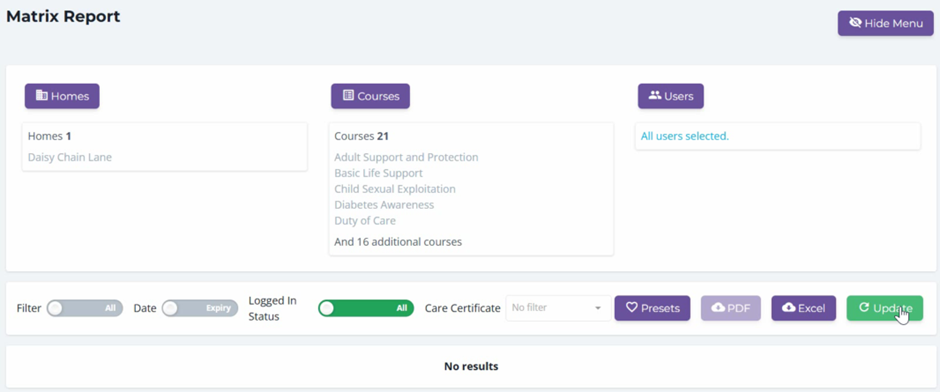Toggle the Filter All switch

tap(85, 308)
